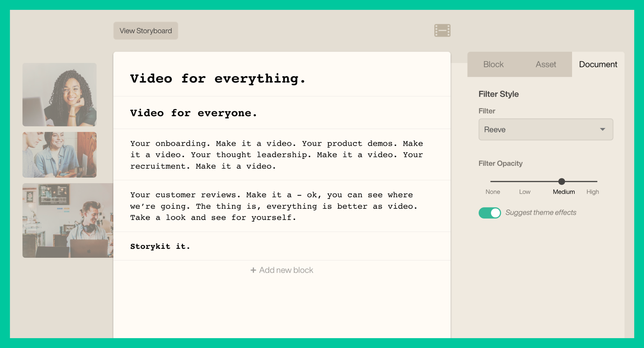The width and height of the screenshot is (644, 348).
Task: Click the film strip icon
Action: pyautogui.click(x=442, y=31)
